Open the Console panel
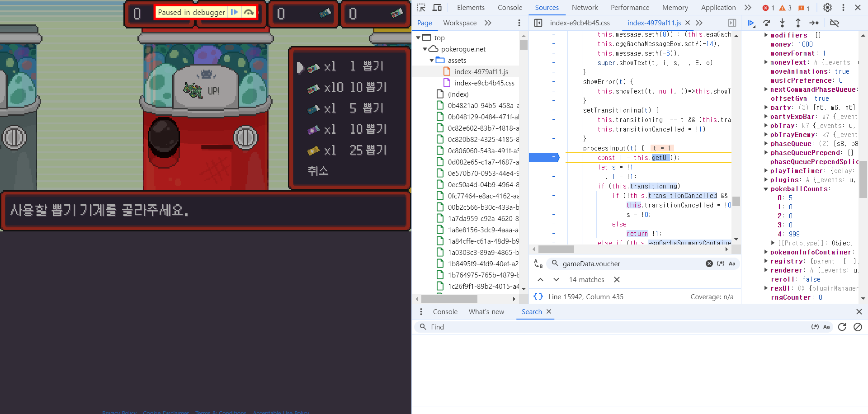The width and height of the screenshot is (868, 414). click(510, 8)
